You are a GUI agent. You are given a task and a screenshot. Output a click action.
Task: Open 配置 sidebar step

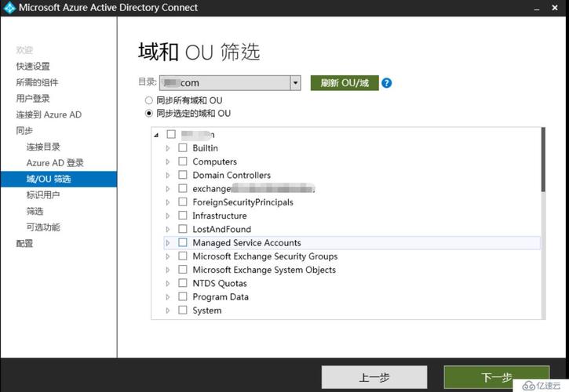24,243
